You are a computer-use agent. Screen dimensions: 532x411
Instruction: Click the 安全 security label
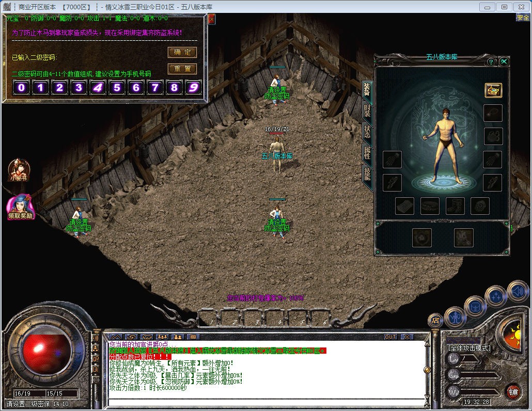coord(523,18)
